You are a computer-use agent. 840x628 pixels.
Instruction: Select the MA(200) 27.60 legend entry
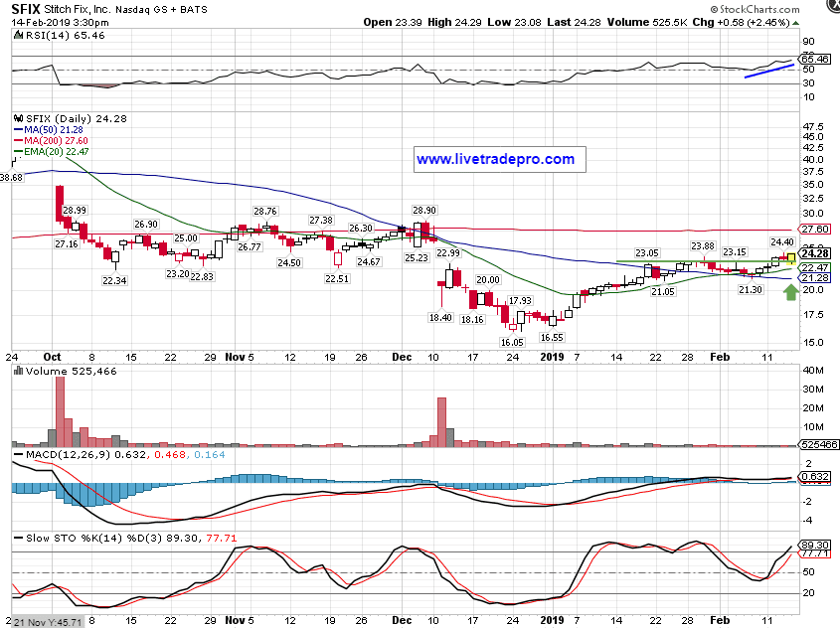tap(46, 140)
